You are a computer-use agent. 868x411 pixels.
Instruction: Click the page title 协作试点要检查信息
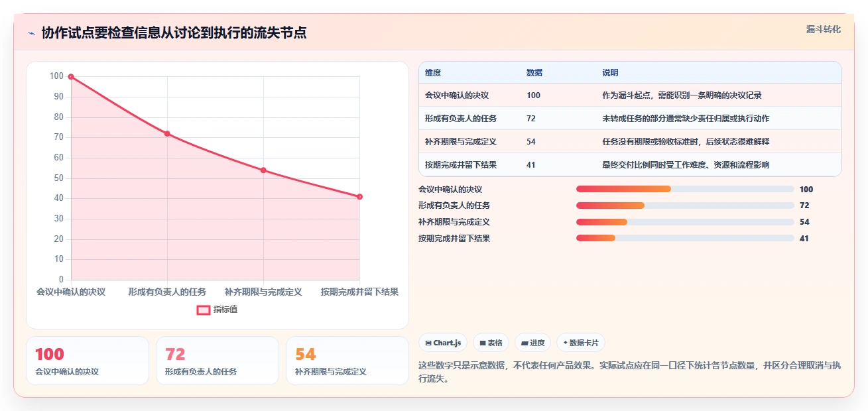click(174, 33)
